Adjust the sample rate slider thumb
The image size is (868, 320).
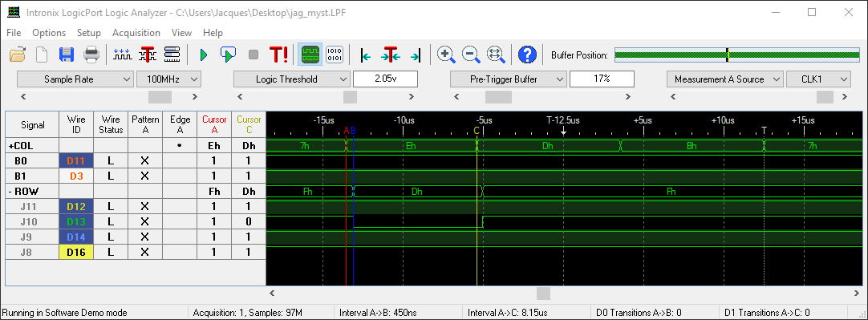point(160,96)
